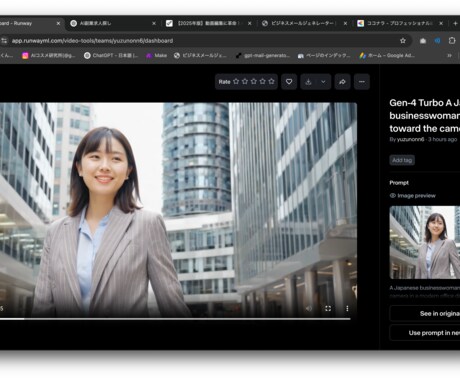Rate the video two stars
Image resolution: width=460 pixels, height=380 pixels.
245,81
